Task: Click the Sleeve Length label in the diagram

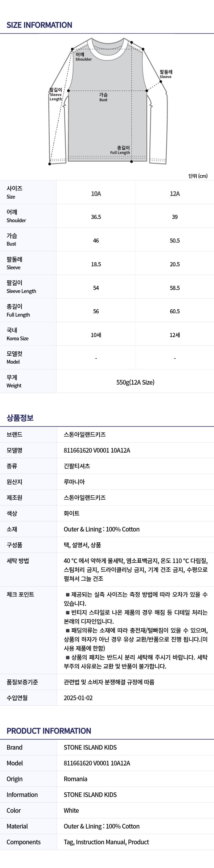Action: pos(55,94)
